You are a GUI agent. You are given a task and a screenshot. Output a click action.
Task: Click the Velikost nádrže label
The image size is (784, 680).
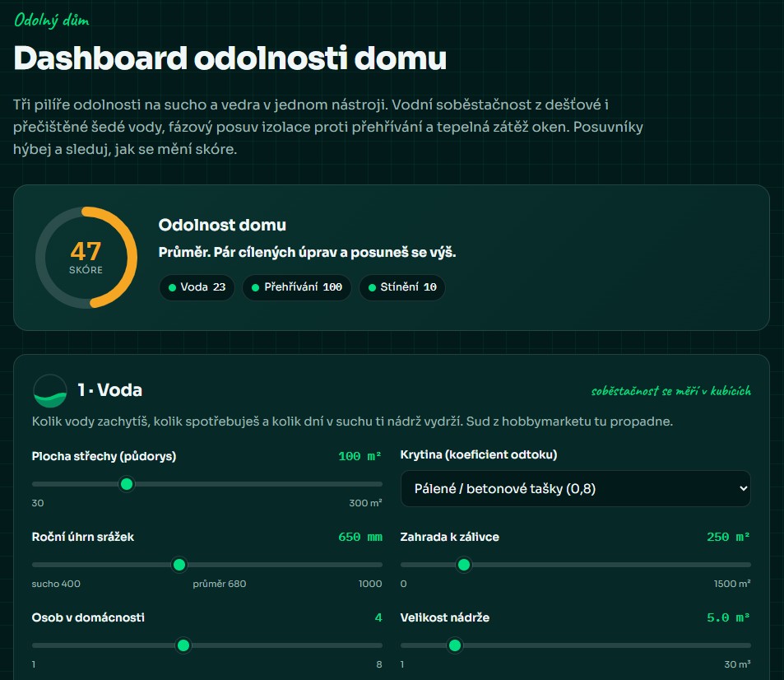click(x=444, y=617)
